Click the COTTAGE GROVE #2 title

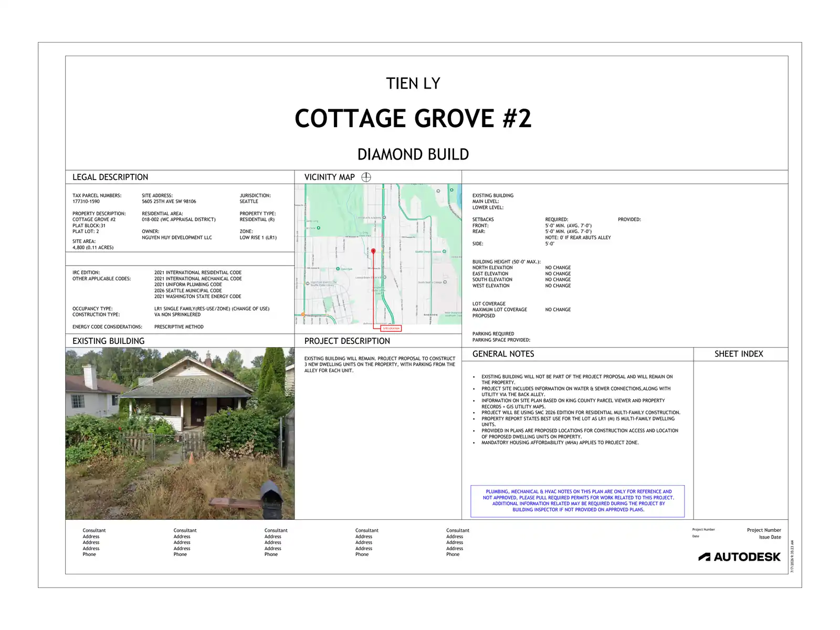point(413,118)
